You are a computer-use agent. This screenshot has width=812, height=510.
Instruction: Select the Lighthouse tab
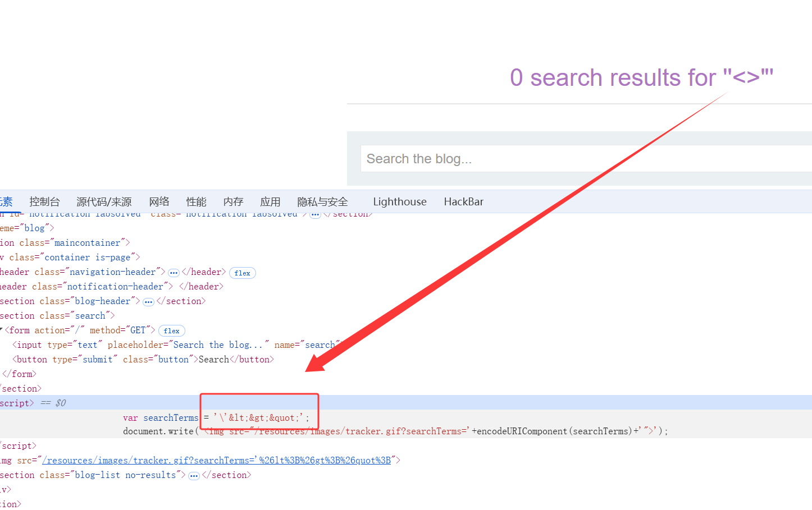coord(400,202)
